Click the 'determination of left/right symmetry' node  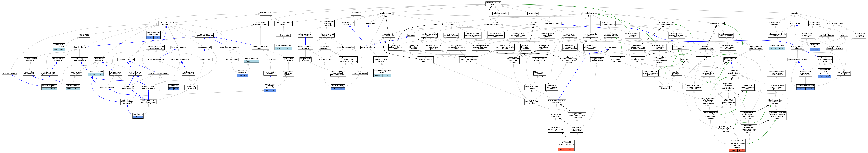click(x=270, y=87)
